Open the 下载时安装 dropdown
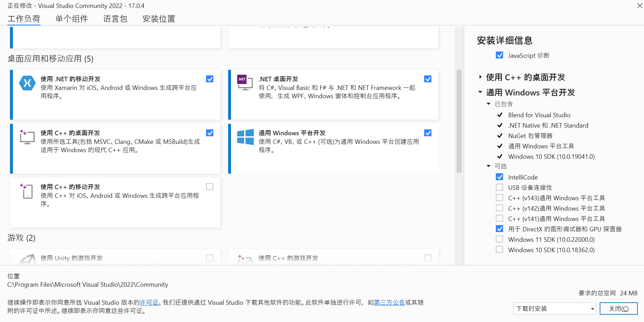Image resolution: width=644 pixels, height=322 pixels. click(554, 309)
